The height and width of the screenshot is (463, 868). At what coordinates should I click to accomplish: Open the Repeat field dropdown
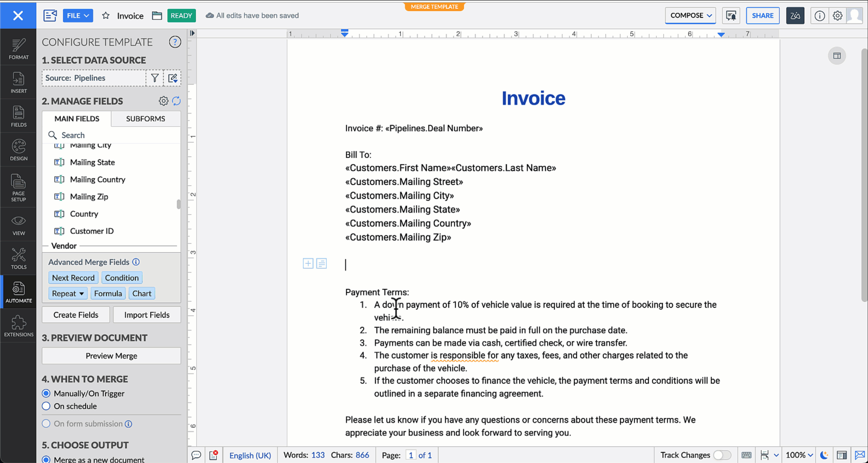[x=68, y=294]
